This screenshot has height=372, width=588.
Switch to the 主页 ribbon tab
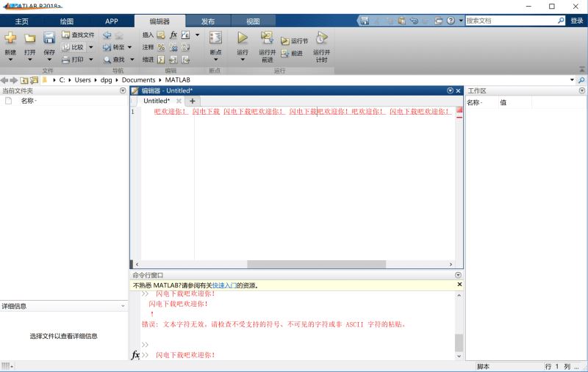22,21
